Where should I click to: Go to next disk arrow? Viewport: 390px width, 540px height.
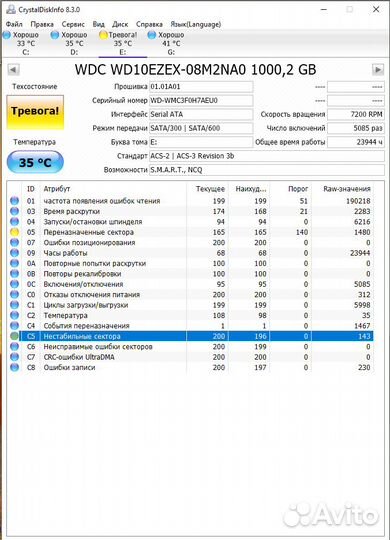(x=378, y=70)
